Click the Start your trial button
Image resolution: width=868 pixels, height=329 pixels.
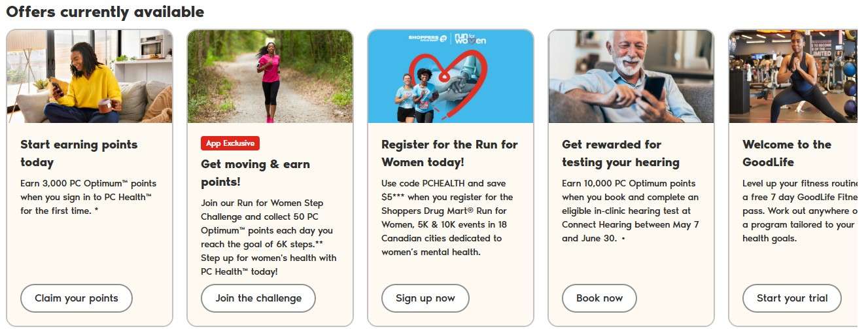(792, 298)
